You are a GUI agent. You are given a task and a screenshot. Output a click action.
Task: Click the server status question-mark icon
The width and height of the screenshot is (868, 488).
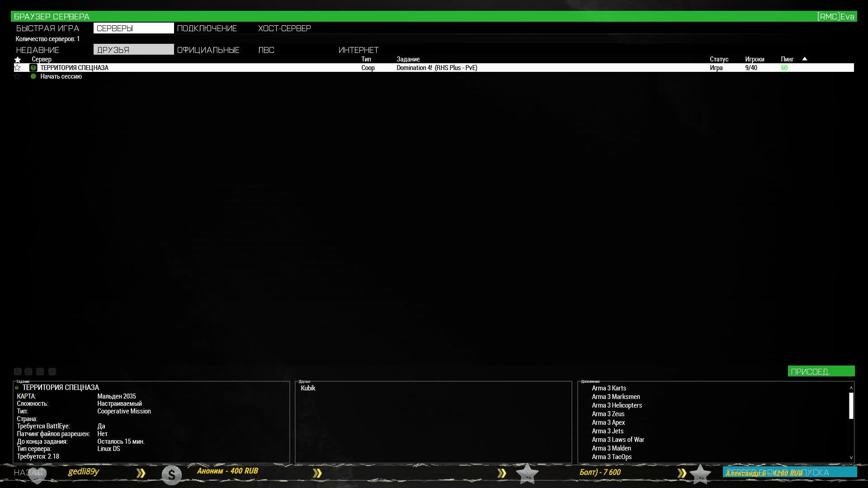pyautogui.click(x=33, y=68)
